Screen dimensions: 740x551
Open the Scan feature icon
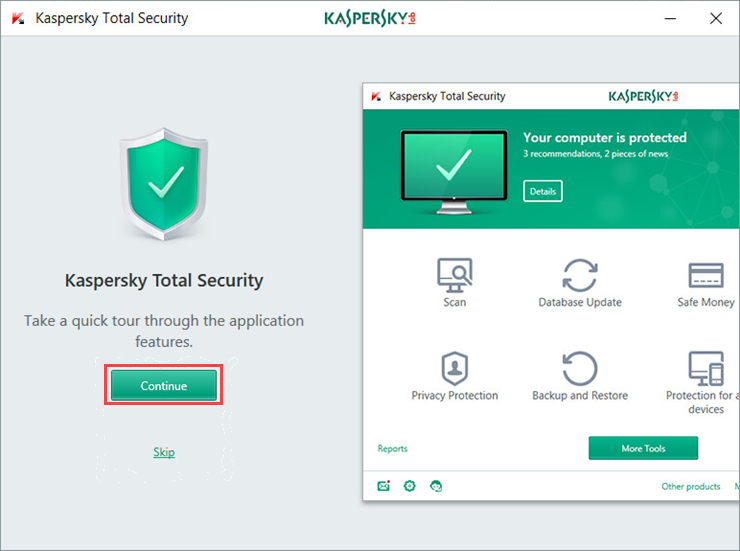(x=454, y=276)
